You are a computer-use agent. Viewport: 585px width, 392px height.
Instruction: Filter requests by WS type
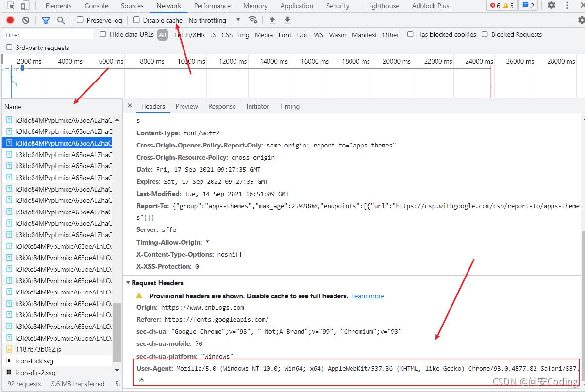(x=318, y=34)
